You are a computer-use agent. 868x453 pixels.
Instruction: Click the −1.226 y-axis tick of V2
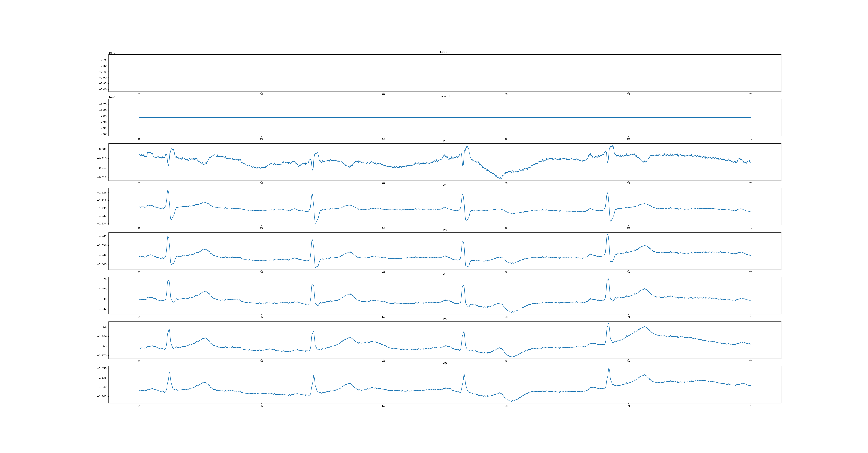pos(102,193)
